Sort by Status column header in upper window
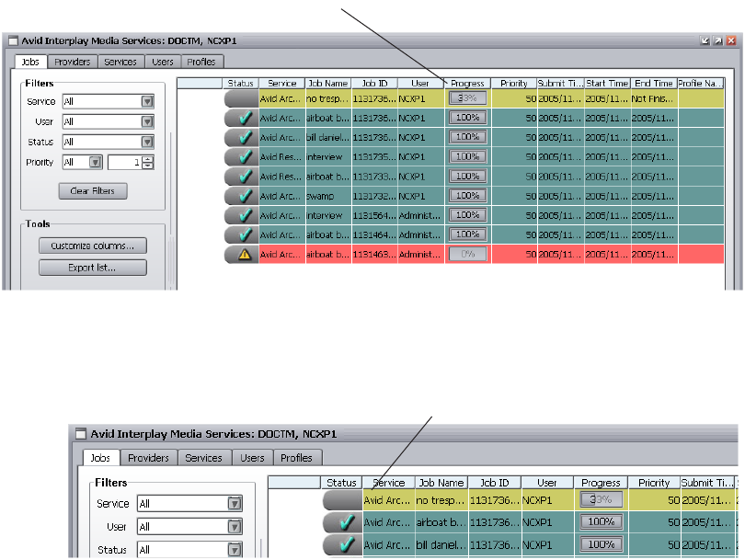 pyautogui.click(x=240, y=83)
